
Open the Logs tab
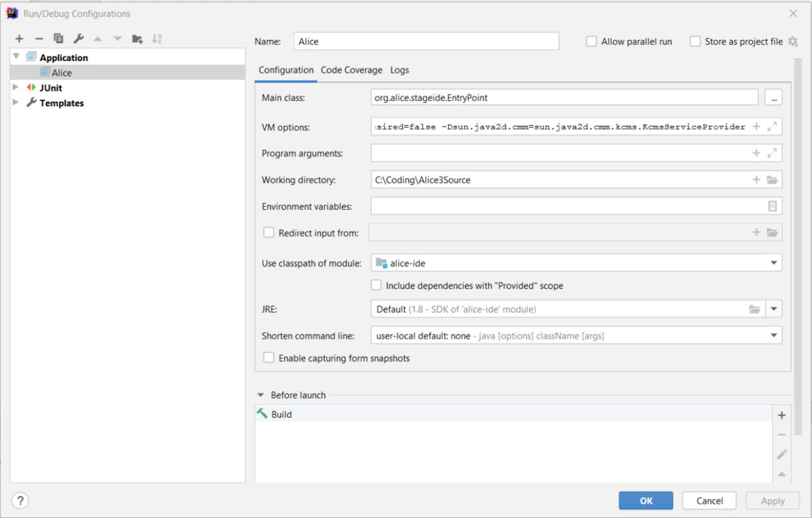[x=399, y=70]
